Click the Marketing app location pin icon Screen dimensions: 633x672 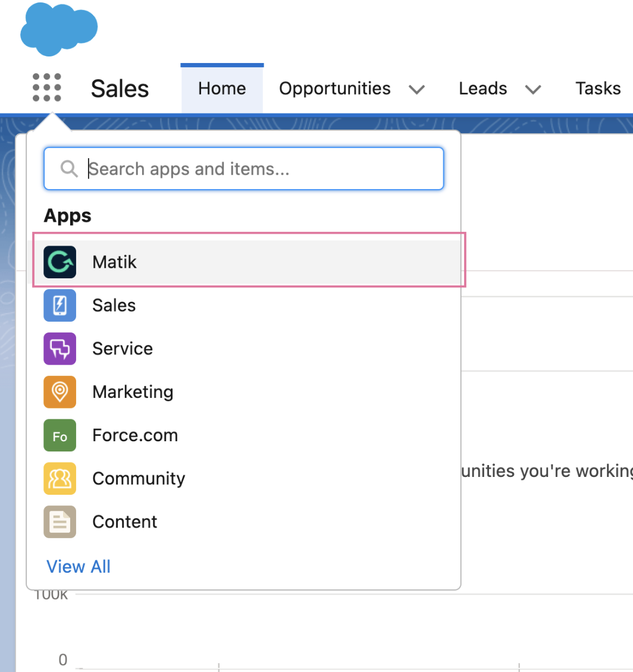pos(59,392)
